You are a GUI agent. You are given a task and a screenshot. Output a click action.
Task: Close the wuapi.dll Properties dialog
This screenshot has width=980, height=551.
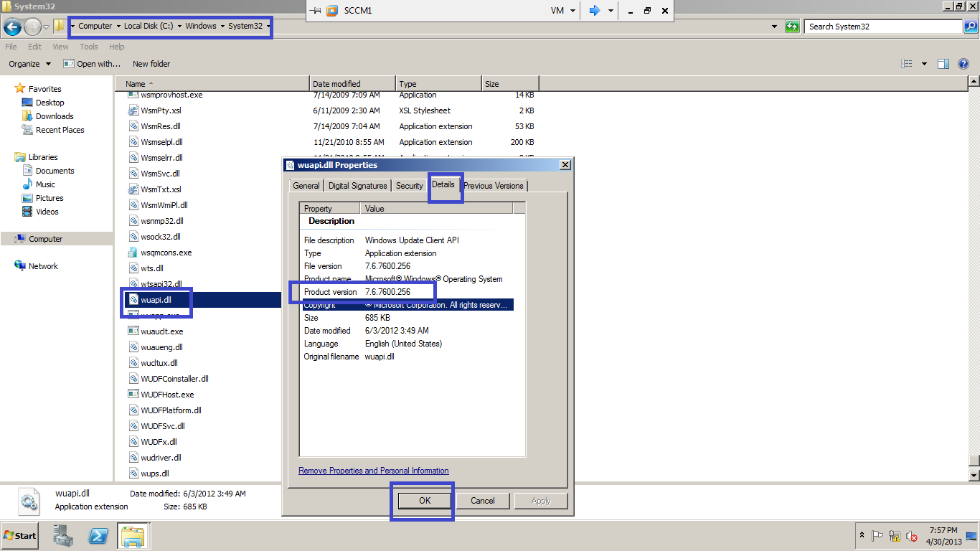click(x=565, y=165)
